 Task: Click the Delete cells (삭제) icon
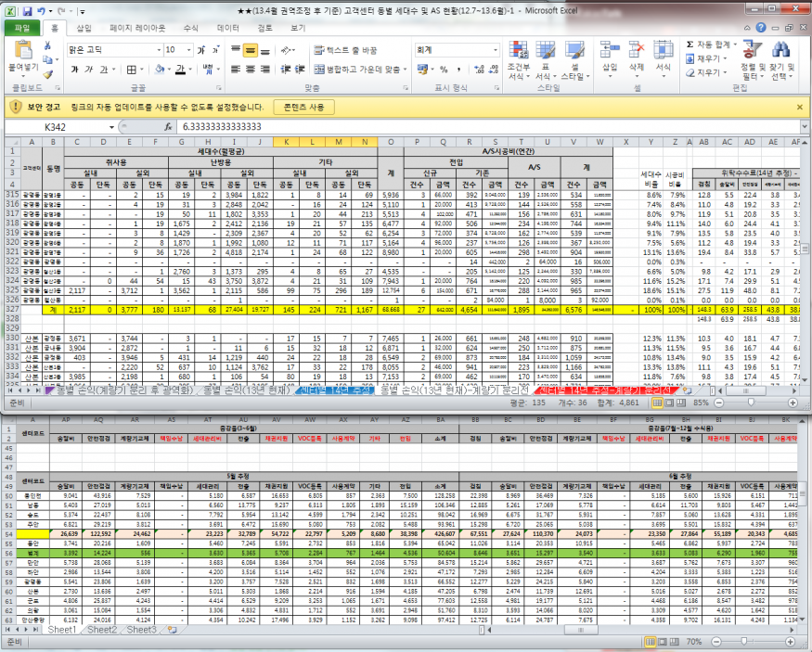(x=636, y=51)
